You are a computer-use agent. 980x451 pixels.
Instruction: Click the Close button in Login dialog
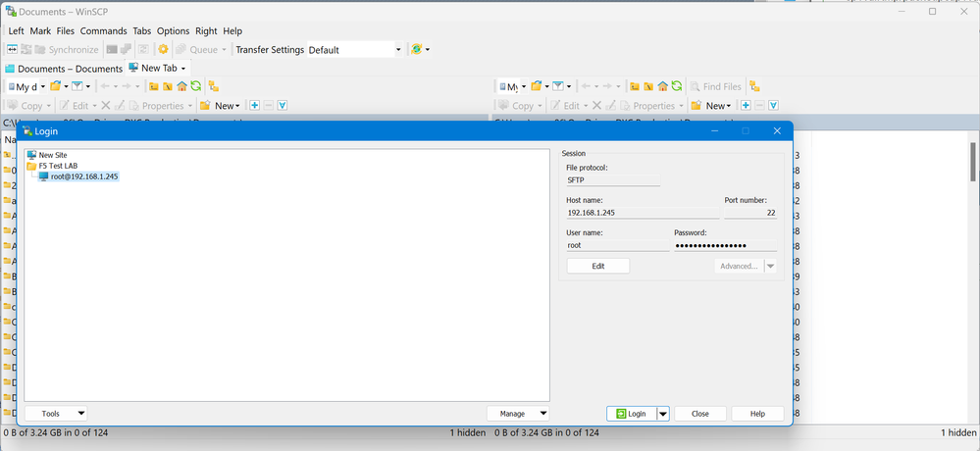tap(700, 414)
